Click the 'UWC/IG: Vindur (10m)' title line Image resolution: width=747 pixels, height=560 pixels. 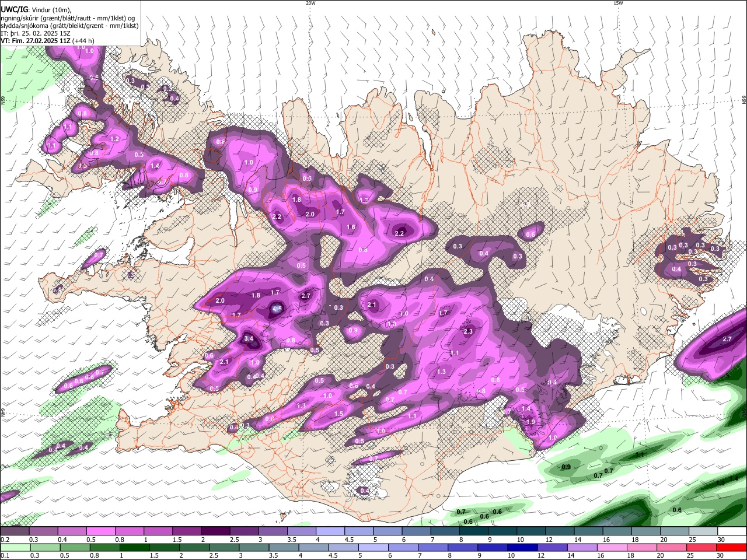[x=36, y=10]
